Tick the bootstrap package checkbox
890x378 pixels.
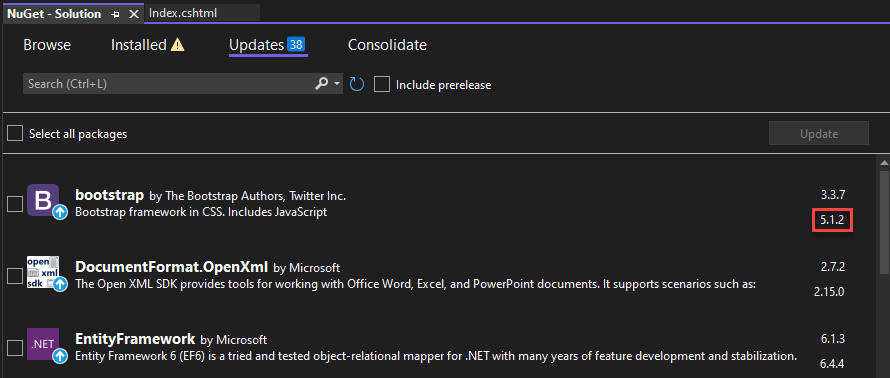coord(15,204)
